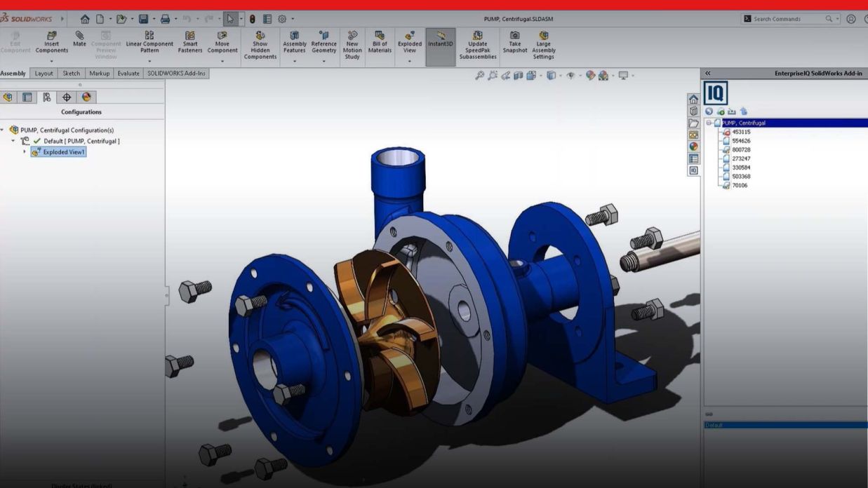This screenshot has height=488, width=868.
Task: Collapse the PUMP, Centrifugal tree in EnterpriseIQ
Action: [x=709, y=123]
